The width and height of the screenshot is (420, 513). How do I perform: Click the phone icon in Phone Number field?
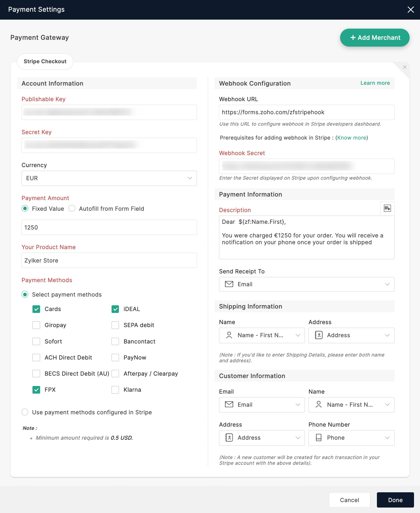point(319,438)
